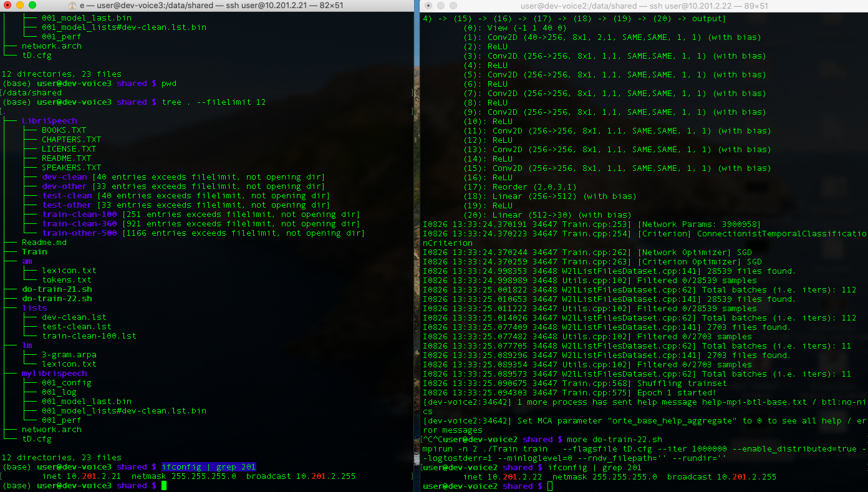Click tokens.txt under the am folder
Viewport: 868px width, 492px height.
click(x=67, y=280)
